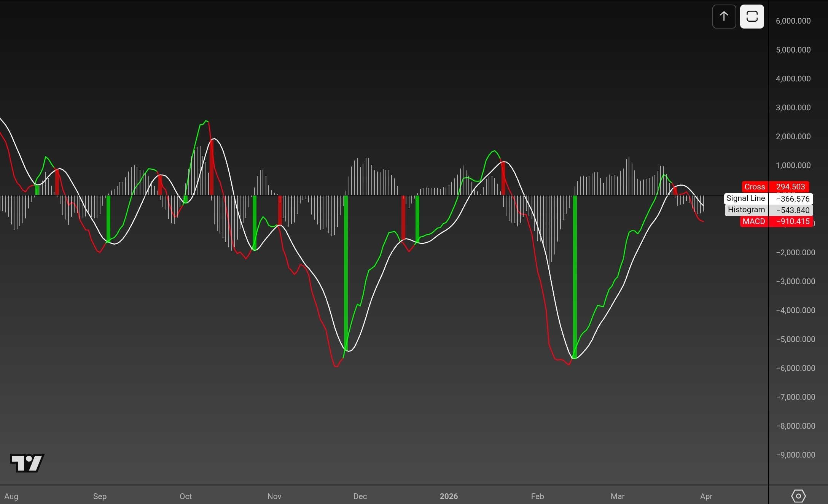Click the −8,000.000 price scale label
The height and width of the screenshot is (504, 828).
(796, 426)
